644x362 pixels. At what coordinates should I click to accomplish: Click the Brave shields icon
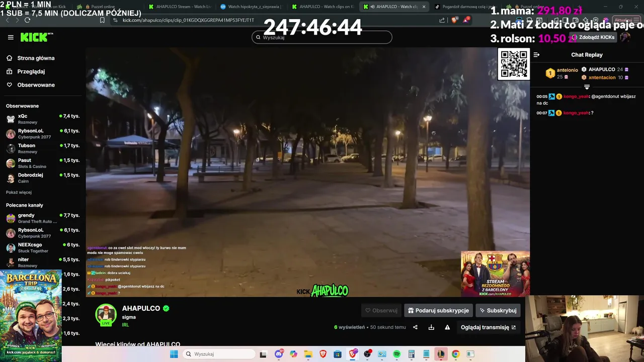coord(454,20)
